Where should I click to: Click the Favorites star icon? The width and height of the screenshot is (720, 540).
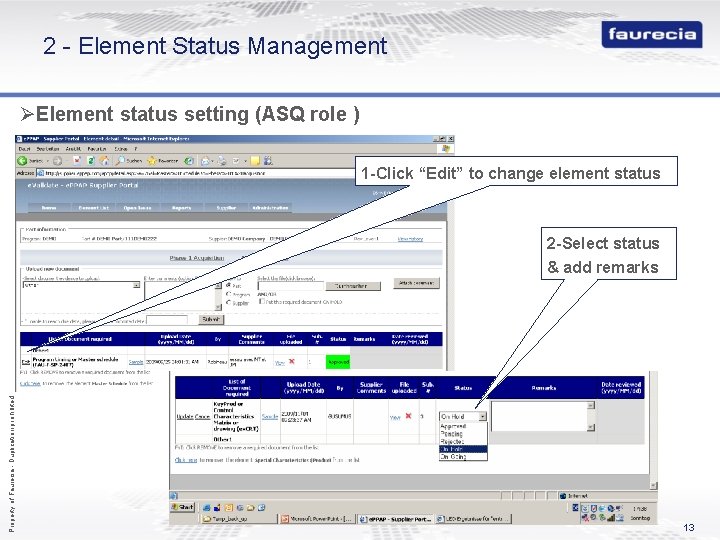(152, 161)
